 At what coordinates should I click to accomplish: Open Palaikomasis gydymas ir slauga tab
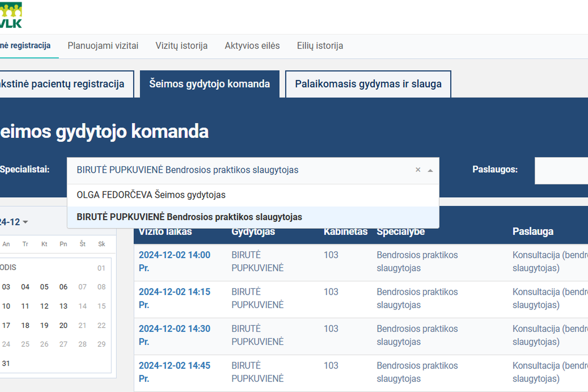pos(368,84)
